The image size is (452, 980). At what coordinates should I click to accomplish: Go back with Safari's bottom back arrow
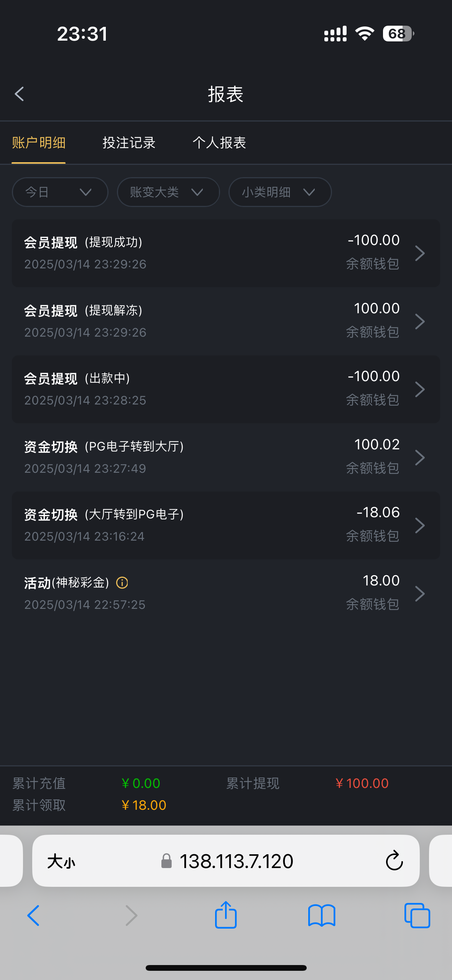point(33,915)
